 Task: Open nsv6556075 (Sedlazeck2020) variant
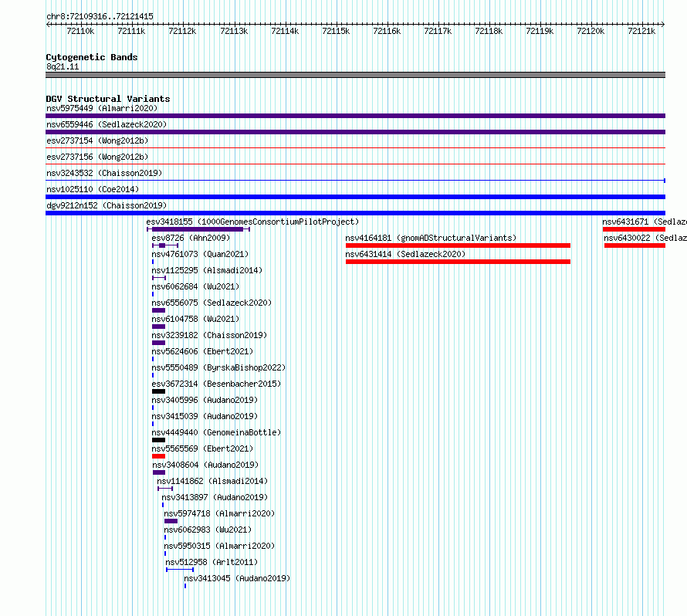(x=212, y=303)
